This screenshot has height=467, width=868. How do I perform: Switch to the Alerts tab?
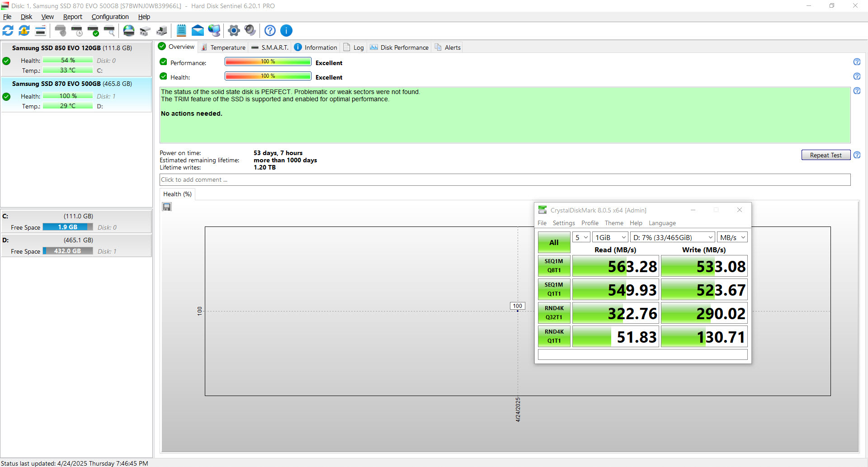[x=448, y=47]
